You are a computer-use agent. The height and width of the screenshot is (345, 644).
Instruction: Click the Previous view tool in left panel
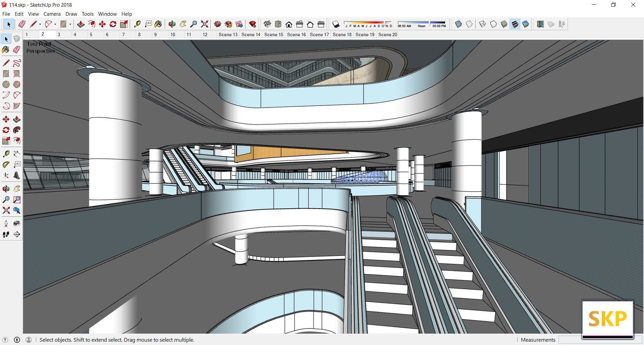[x=17, y=211]
